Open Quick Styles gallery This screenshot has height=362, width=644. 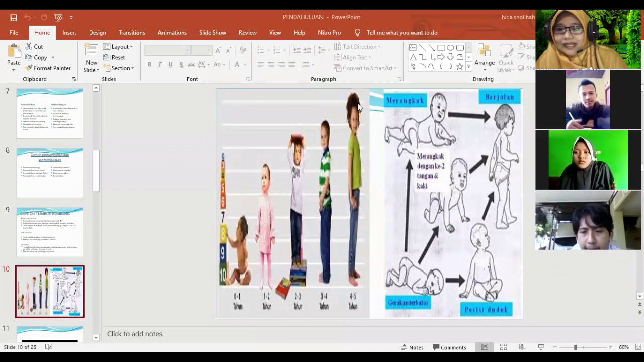pyautogui.click(x=506, y=58)
